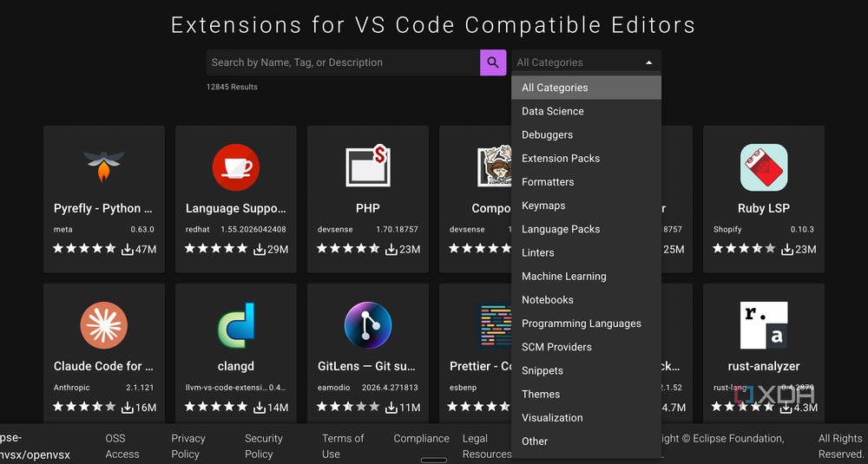Viewport: 868px width, 464px height.
Task: Click the download icon on Language Support card
Action: (x=259, y=250)
